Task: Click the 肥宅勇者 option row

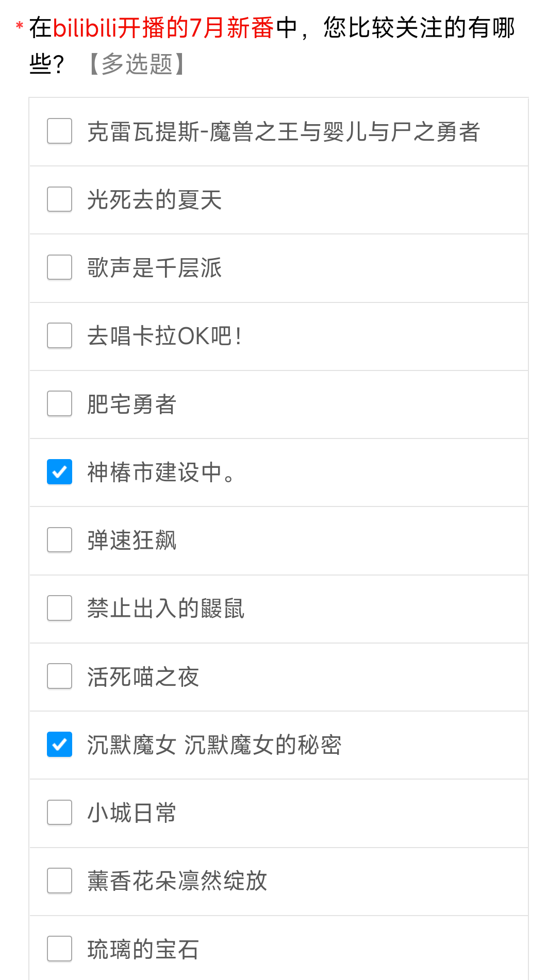Action: pyautogui.click(x=278, y=404)
